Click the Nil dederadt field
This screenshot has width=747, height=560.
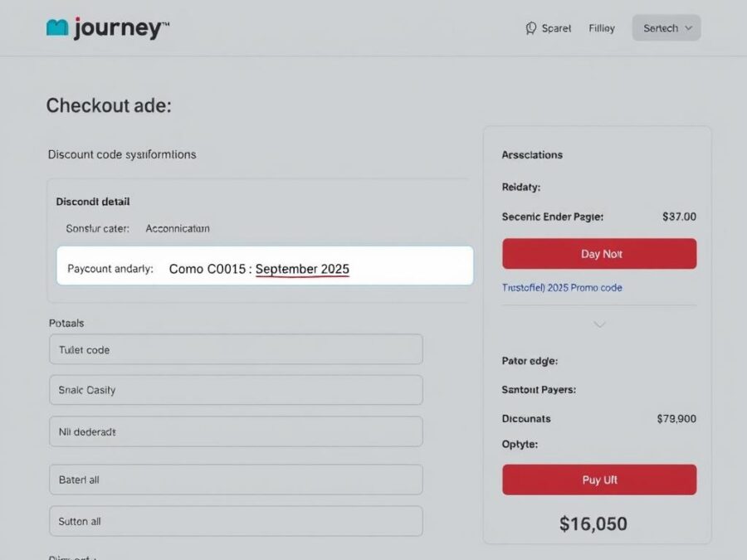point(235,431)
